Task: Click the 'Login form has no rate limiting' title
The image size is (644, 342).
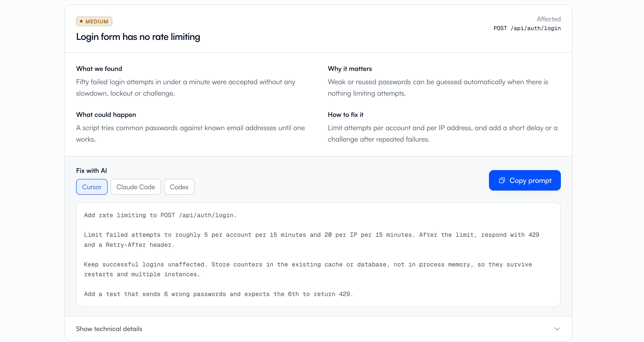Action: click(138, 37)
